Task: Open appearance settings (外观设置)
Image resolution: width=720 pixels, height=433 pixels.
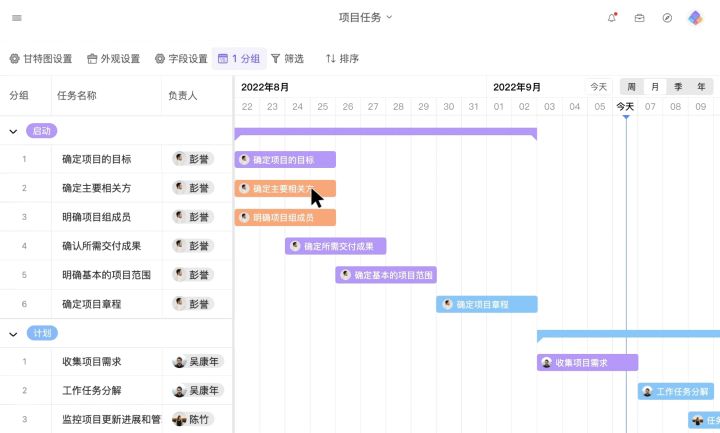Action: [113, 59]
